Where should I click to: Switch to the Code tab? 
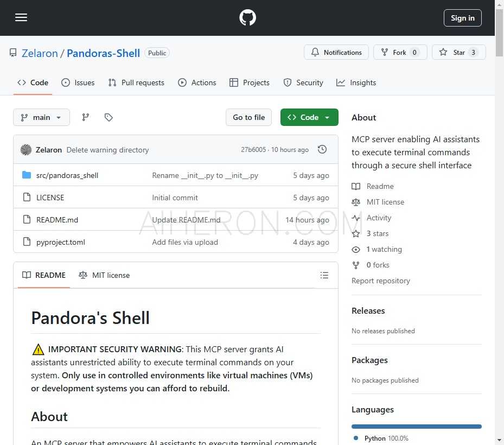point(33,82)
